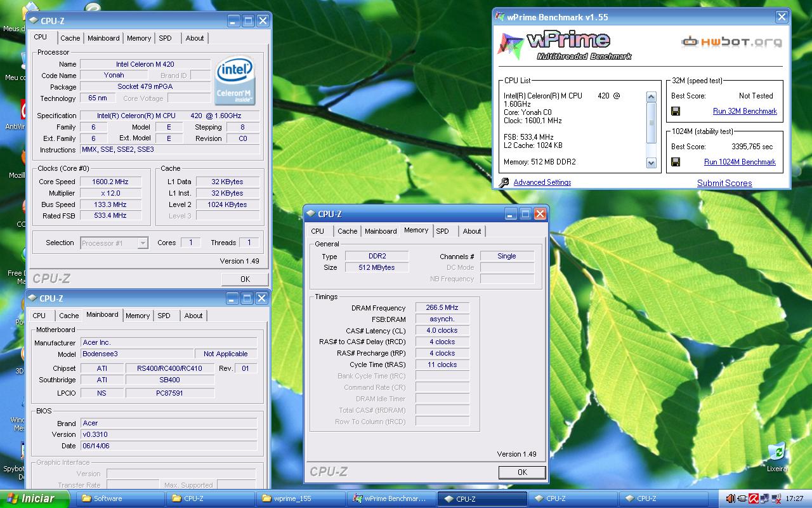Viewport: 812px width, 508px height.
Task: Click the FSB:DRAM value 'asynch.'
Action: tap(442, 319)
